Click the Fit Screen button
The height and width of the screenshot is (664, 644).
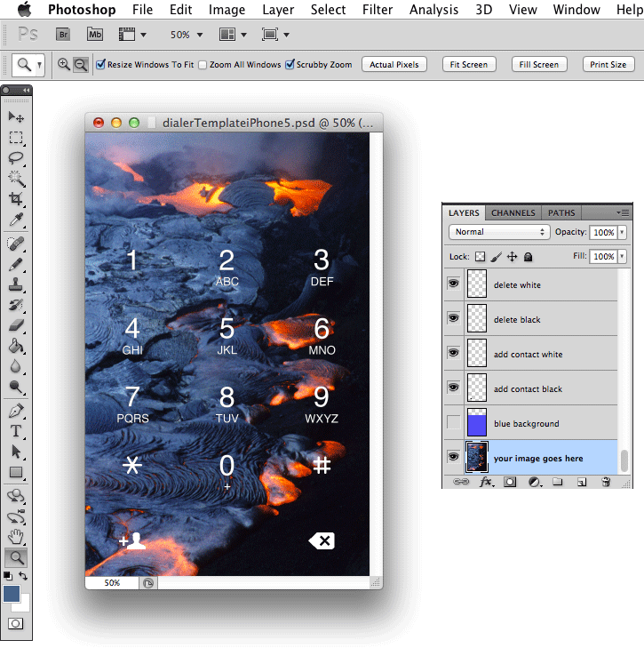[x=469, y=64]
